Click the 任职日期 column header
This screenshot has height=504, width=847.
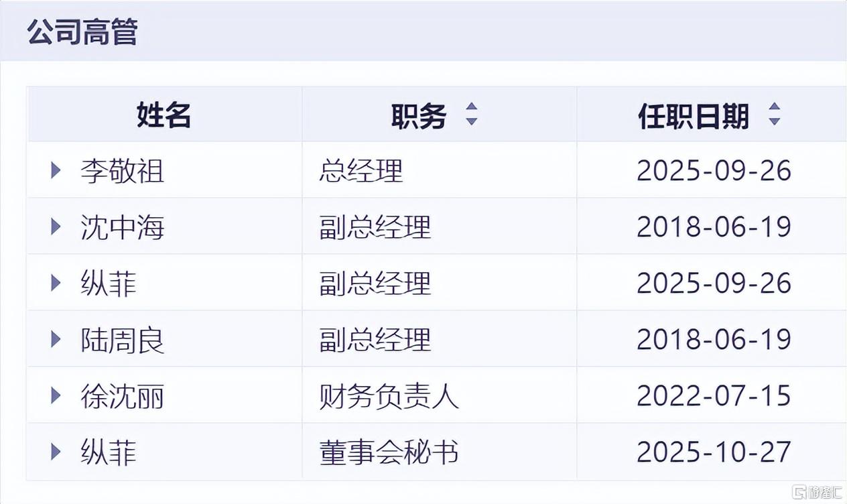[694, 115]
